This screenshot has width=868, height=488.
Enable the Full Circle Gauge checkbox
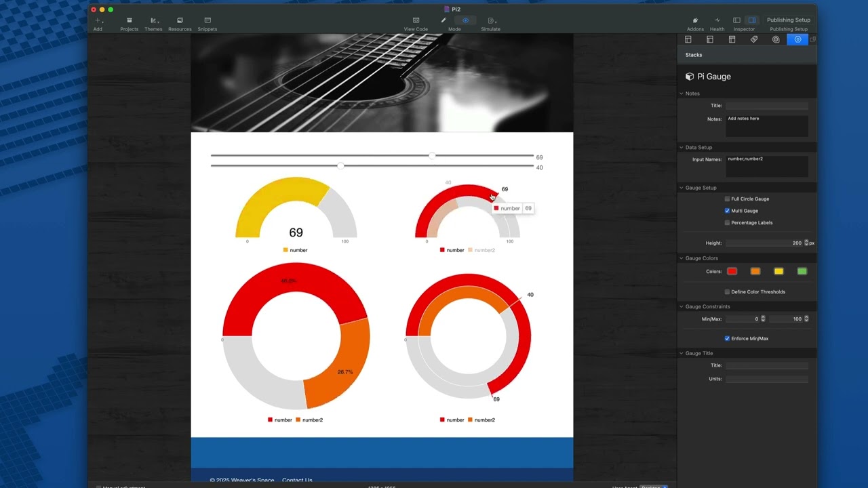click(727, 199)
